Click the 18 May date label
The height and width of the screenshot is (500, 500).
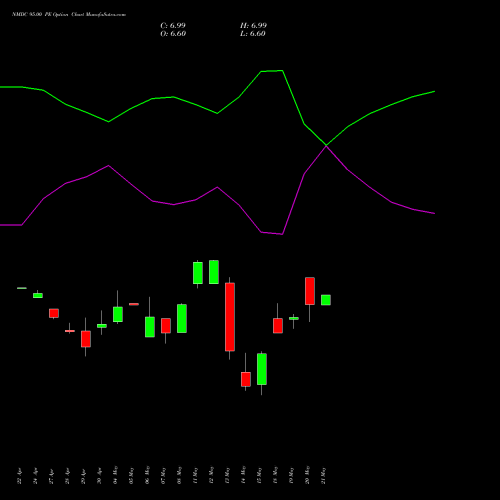(275, 476)
